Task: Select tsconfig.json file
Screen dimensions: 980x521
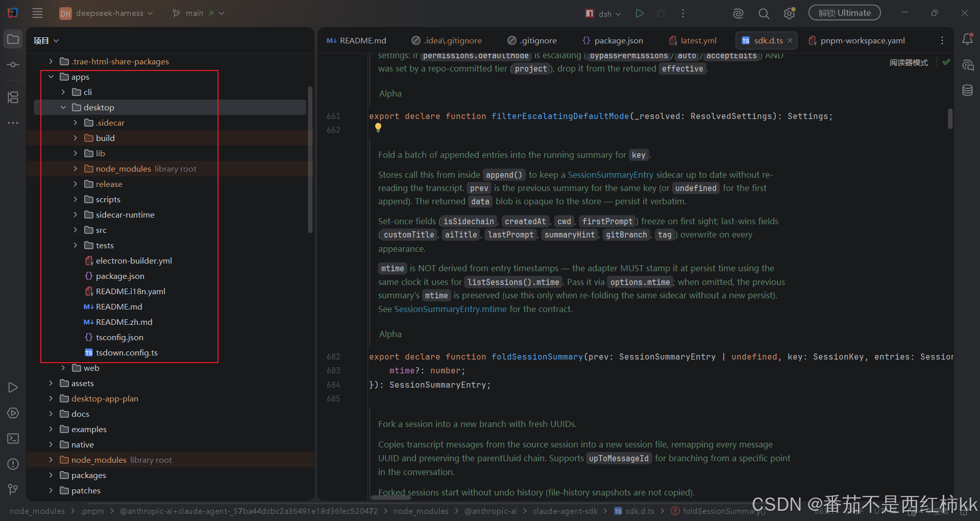Action: click(x=119, y=337)
